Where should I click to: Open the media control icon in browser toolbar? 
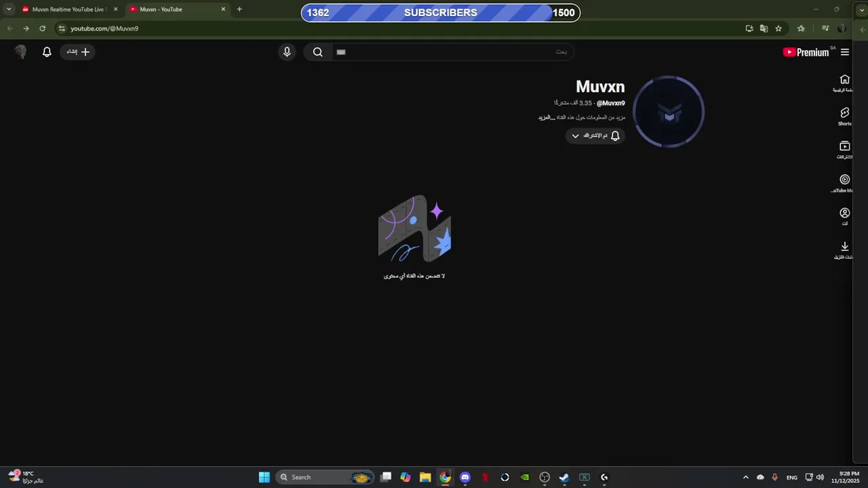point(825,28)
